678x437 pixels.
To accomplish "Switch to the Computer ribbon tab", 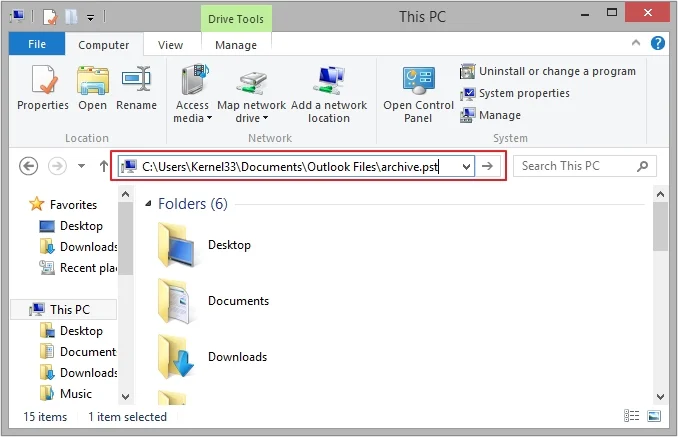I will click(104, 45).
